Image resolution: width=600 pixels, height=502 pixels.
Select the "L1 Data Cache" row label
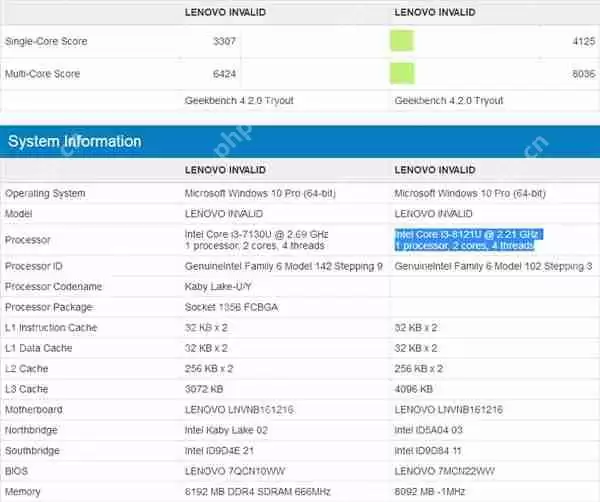38,348
